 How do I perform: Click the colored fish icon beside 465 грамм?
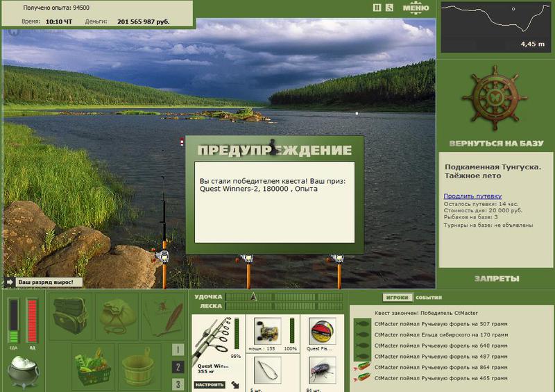pos(361,378)
